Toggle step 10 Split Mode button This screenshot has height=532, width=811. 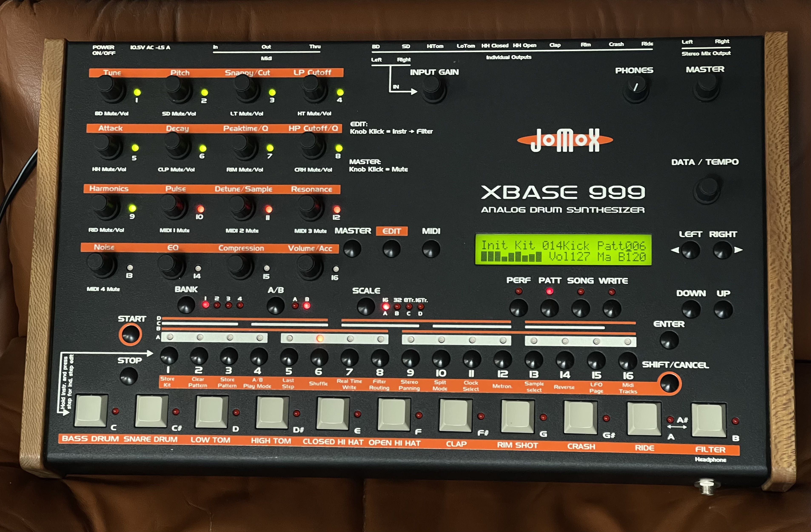pos(441,359)
